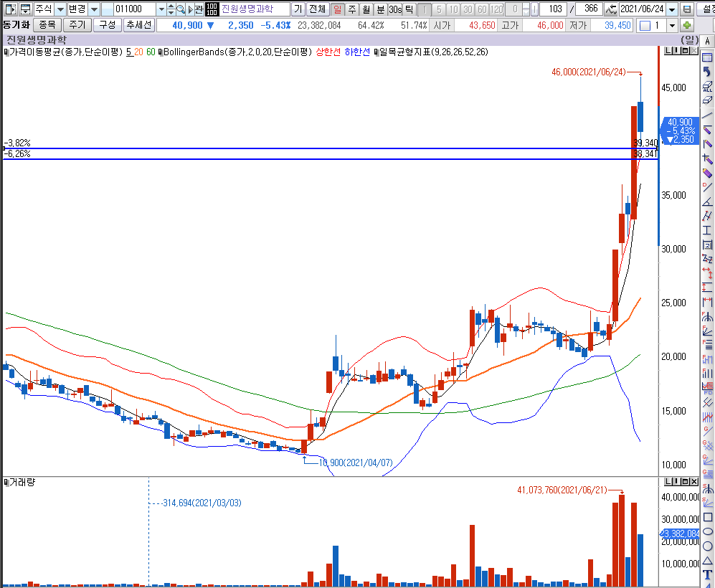This screenshot has width=715, height=588.
Task: Click the erase ALL drawings icon
Action: tap(707, 86)
